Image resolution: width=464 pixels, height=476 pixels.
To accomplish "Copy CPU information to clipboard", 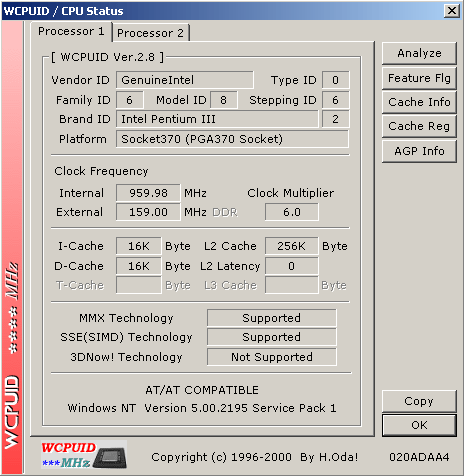I will pos(419,401).
